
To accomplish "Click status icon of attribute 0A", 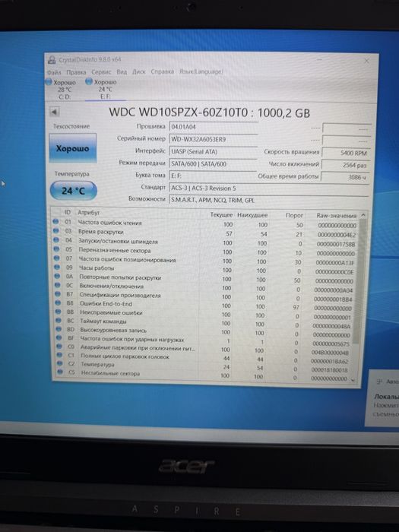I will point(58,277).
